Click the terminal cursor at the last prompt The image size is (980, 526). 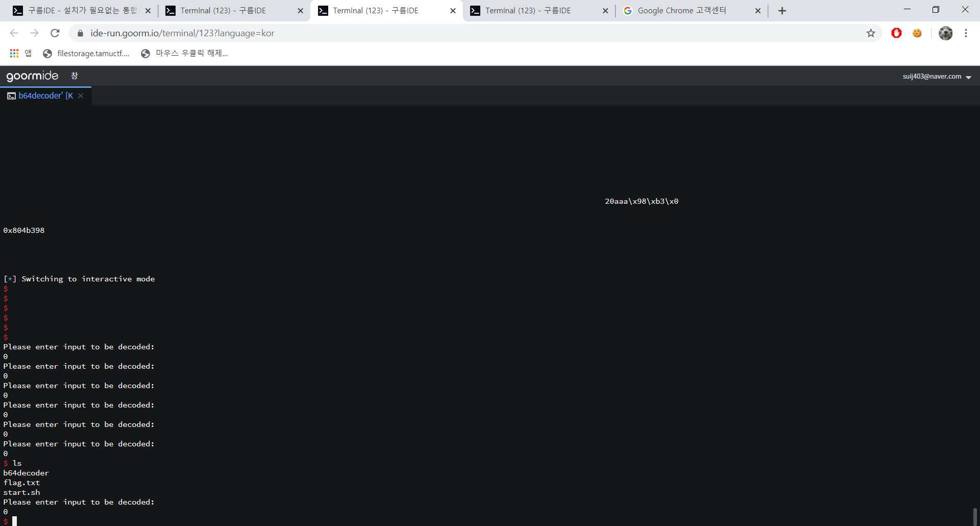15,521
